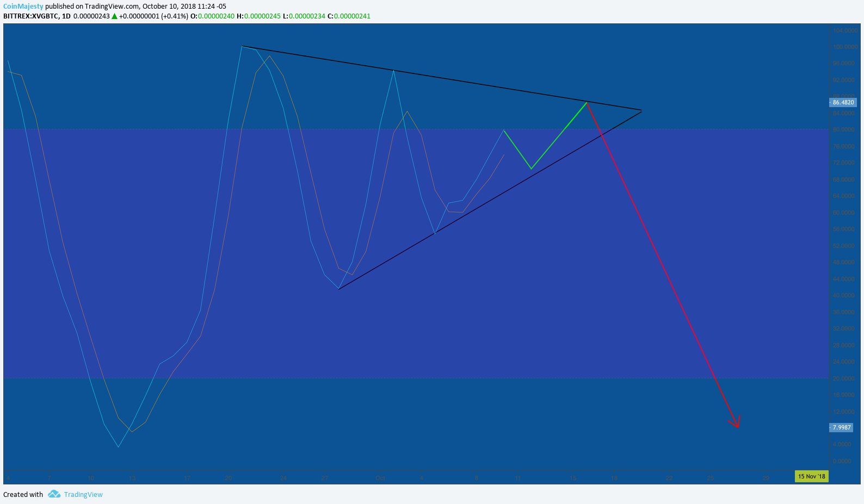Click the 52.0000 scale label
The height and width of the screenshot is (504, 864).
click(843, 246)
